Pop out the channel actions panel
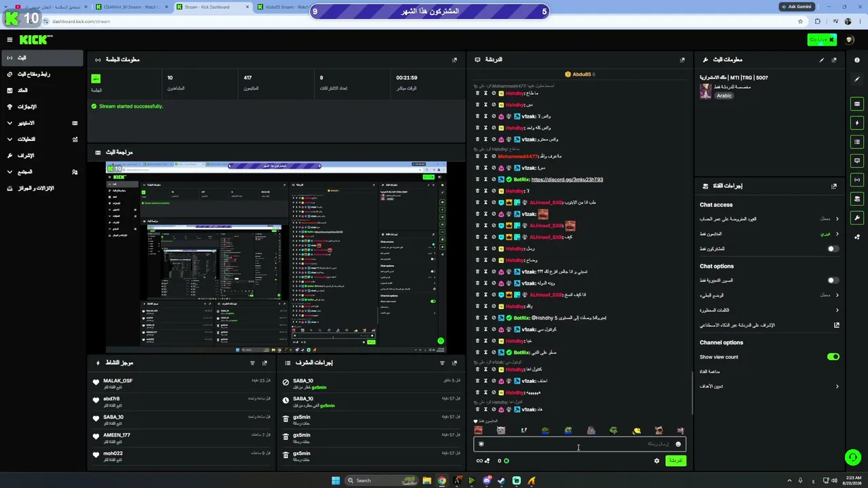This screenshot has height=488, width=868. pos(834,186)
